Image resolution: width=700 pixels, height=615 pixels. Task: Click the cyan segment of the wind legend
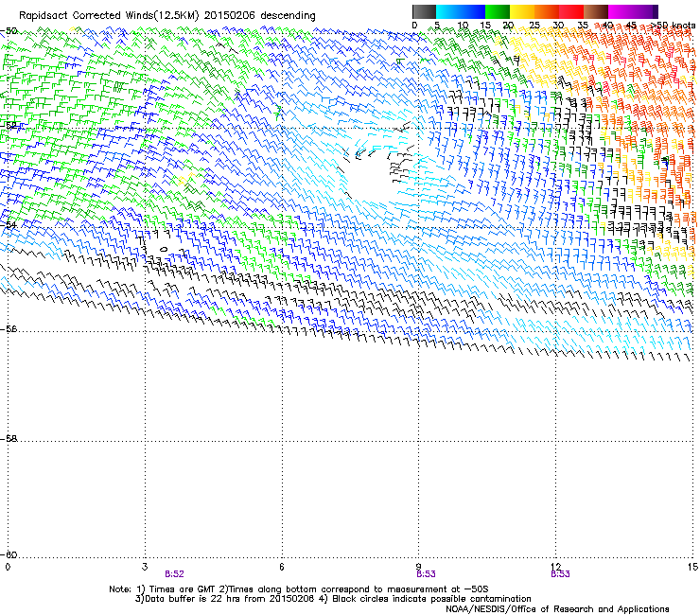click(448, 11)
